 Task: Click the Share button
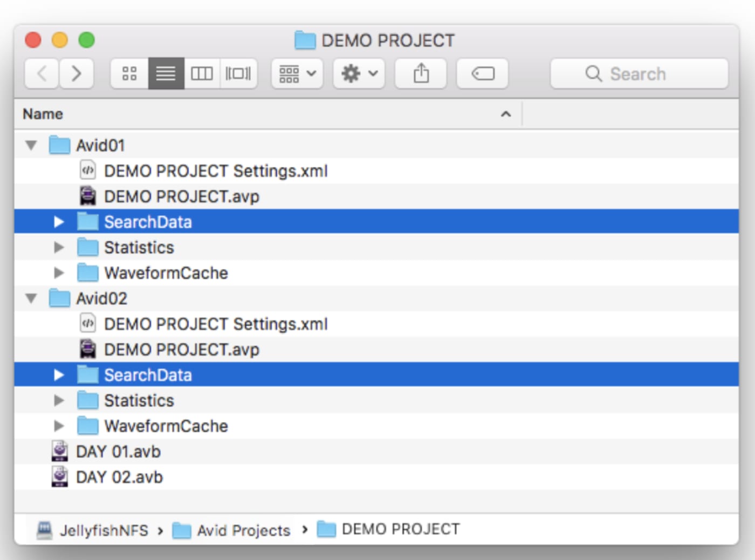pyautogui.click(x=421, y=73)
